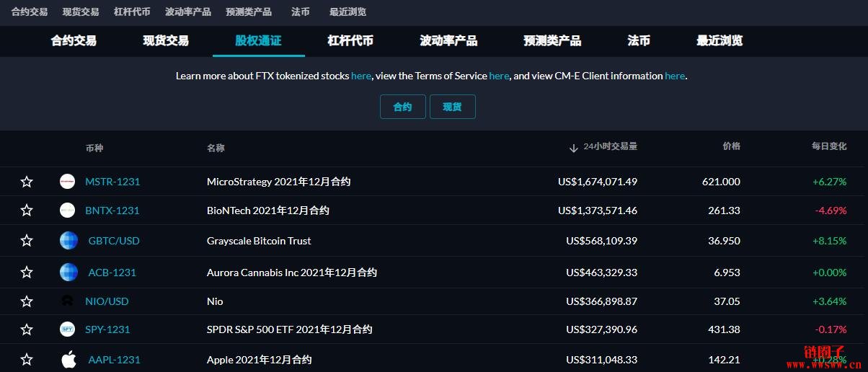Switch to the large 最近浏览 tab
Image resolution: width=868 pixels, height=372 pixels.
(719, 41)
